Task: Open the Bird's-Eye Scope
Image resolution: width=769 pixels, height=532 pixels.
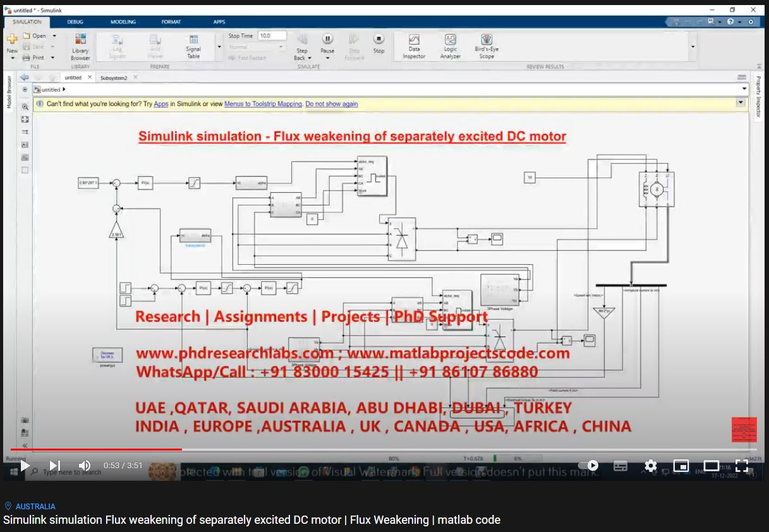Action: (487, 47)
